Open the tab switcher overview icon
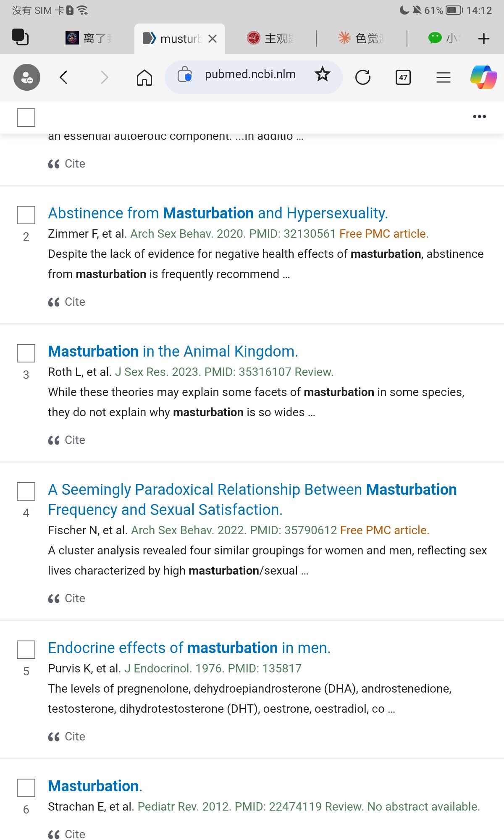The width and height of the screenshot is (504, 840). (x=20, y=37)
